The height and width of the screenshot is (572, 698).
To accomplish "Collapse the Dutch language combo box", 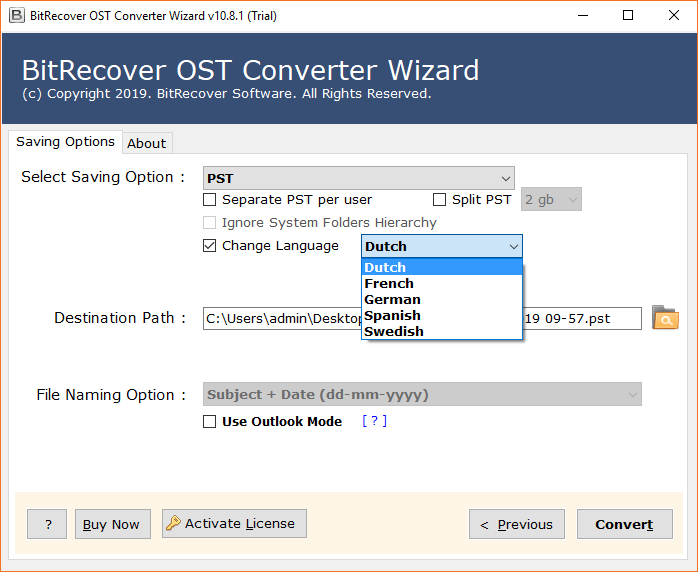I will (442, 246).
